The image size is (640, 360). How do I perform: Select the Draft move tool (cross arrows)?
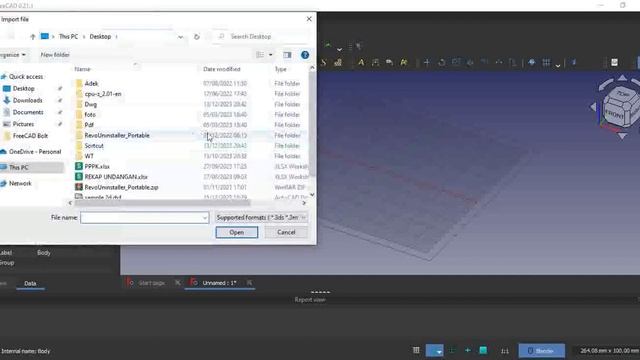[x=427, y=62]
